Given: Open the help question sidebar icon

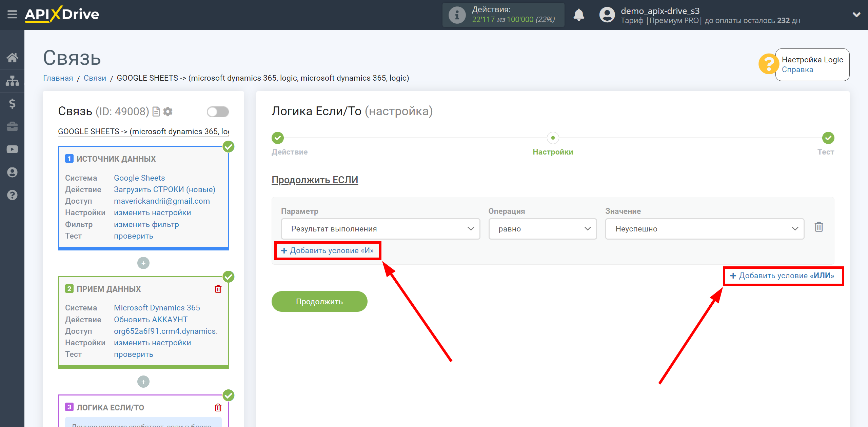Looking at the screenshot, I should tap(12, 195).
